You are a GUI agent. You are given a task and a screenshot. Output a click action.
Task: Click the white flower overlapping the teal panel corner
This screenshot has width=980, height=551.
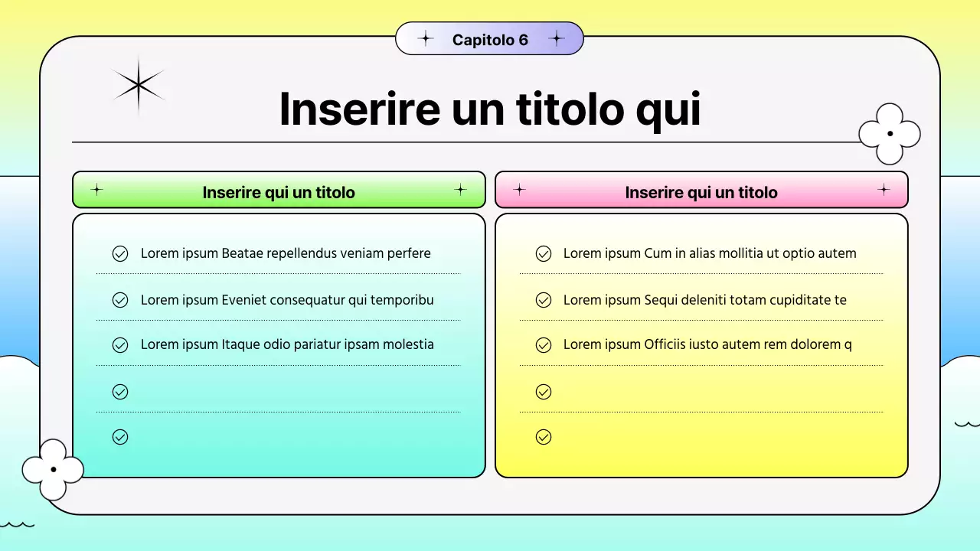click(x=53, y=469)
